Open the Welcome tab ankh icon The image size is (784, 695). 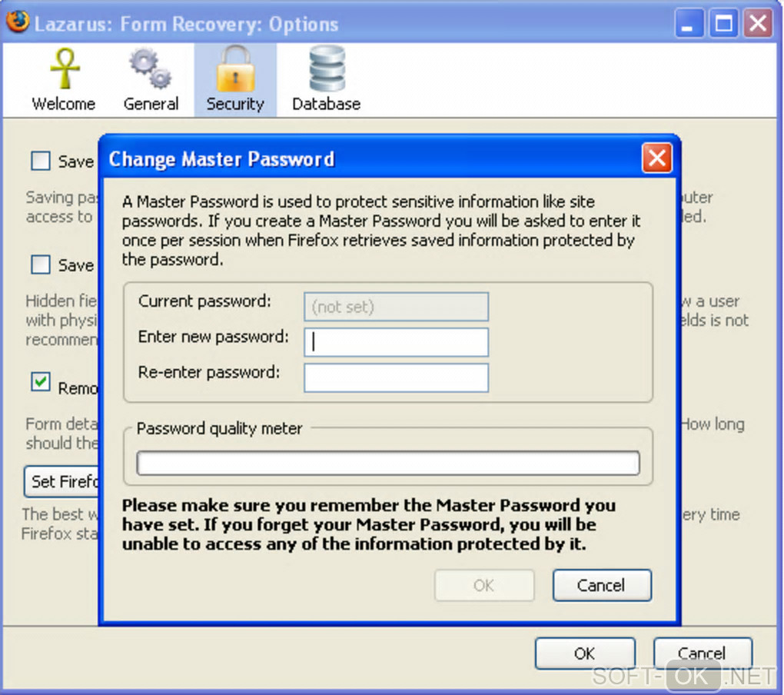point(65,68)
